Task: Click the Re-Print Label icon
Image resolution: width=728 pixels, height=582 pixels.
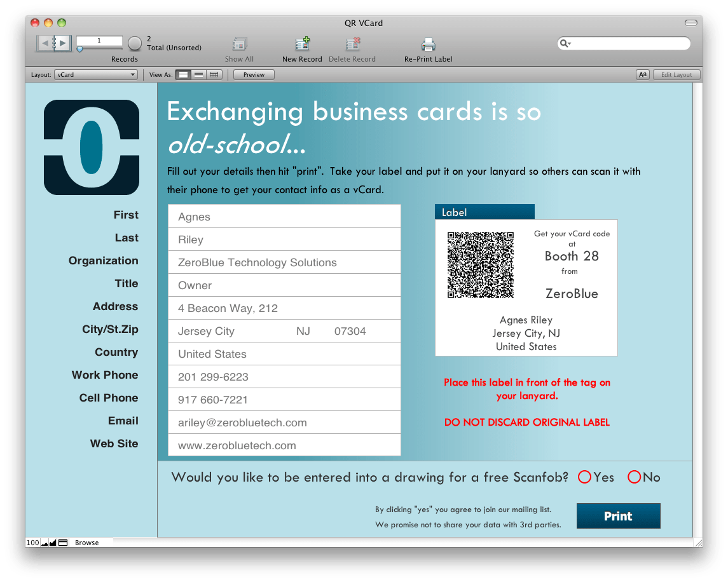Action: click(428, 43)
